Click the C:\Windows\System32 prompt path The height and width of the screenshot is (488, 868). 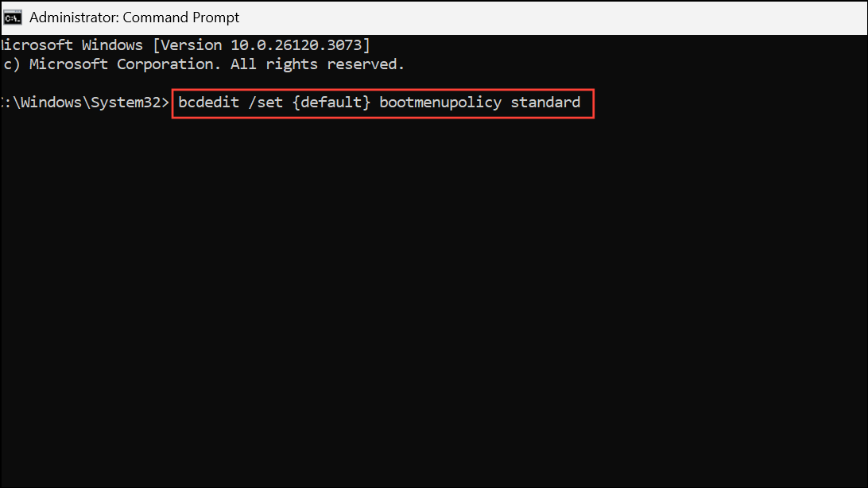79,102
